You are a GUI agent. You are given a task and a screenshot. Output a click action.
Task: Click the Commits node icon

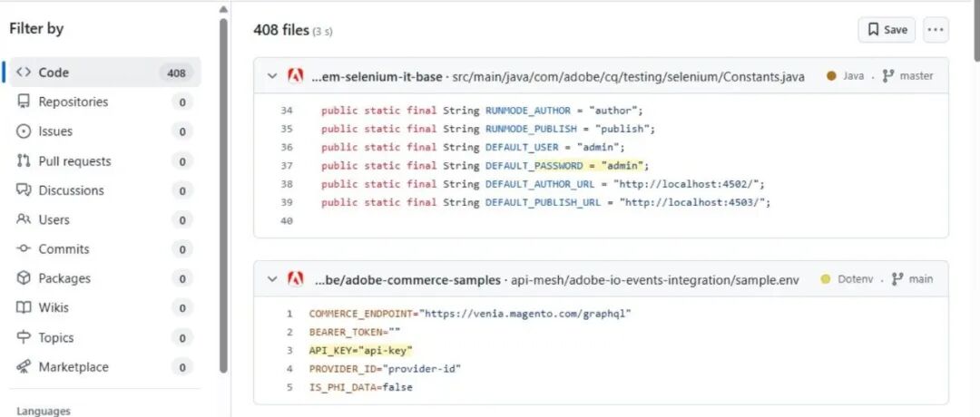[24, 248]
